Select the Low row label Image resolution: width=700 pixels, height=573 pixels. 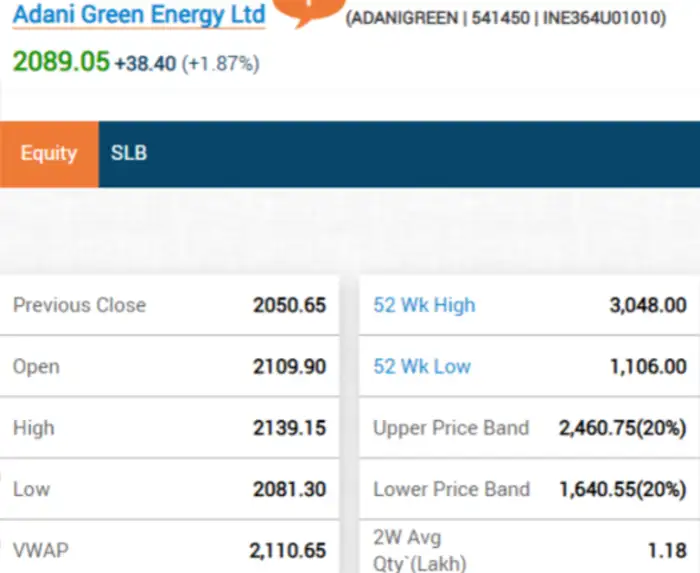31,489
